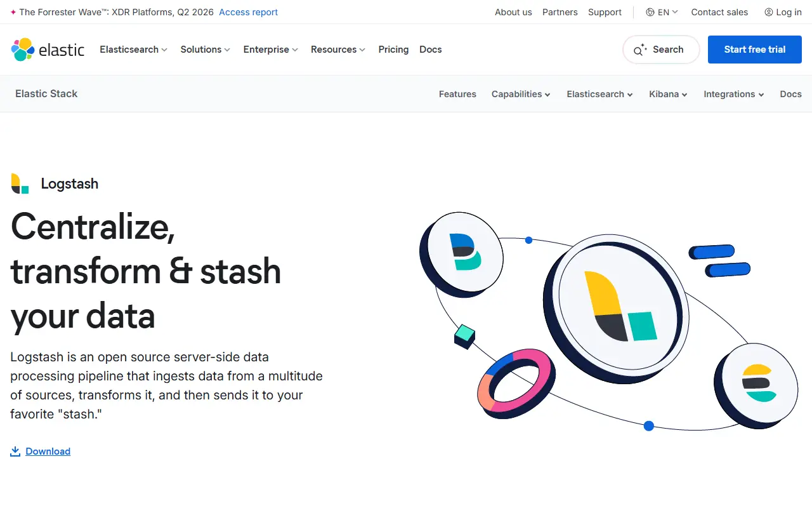Expand Capabilities in the Elastic Stack bar
This screenshot has height=508, width=812.
pos(521,94)
